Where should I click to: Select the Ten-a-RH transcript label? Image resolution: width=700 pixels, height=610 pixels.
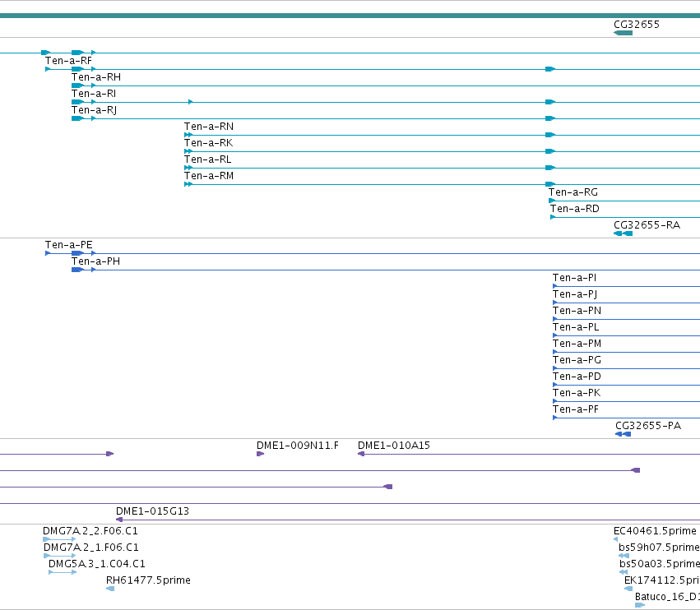pyautogui.click(x=96, y=77)
